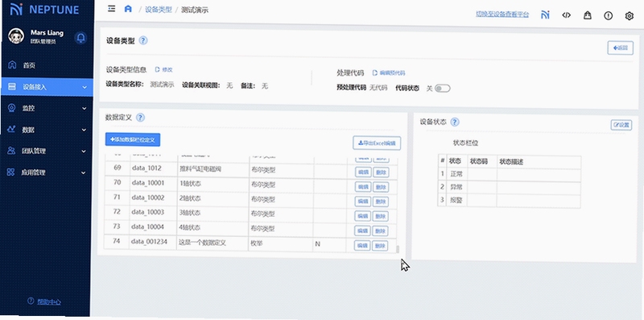Click the exclamation alert icon in top toolbar
The height and width of the screenshot is (320, 644).
(x=609, y=15)
